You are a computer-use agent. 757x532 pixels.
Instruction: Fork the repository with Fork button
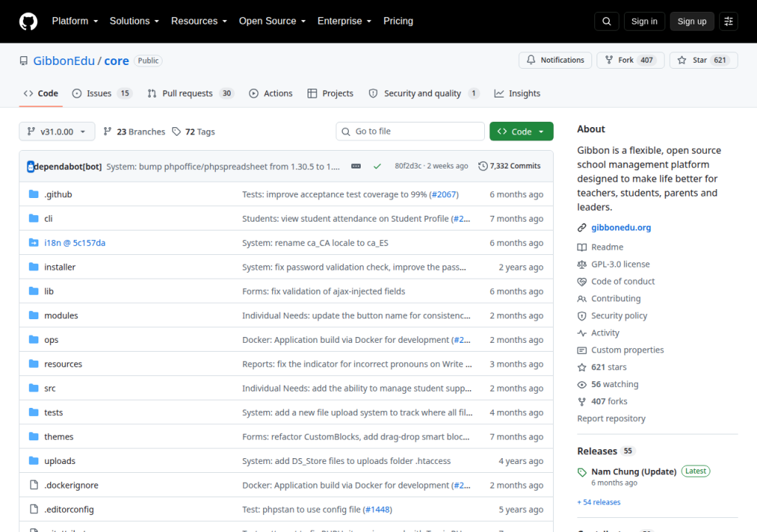coord(631,61)
